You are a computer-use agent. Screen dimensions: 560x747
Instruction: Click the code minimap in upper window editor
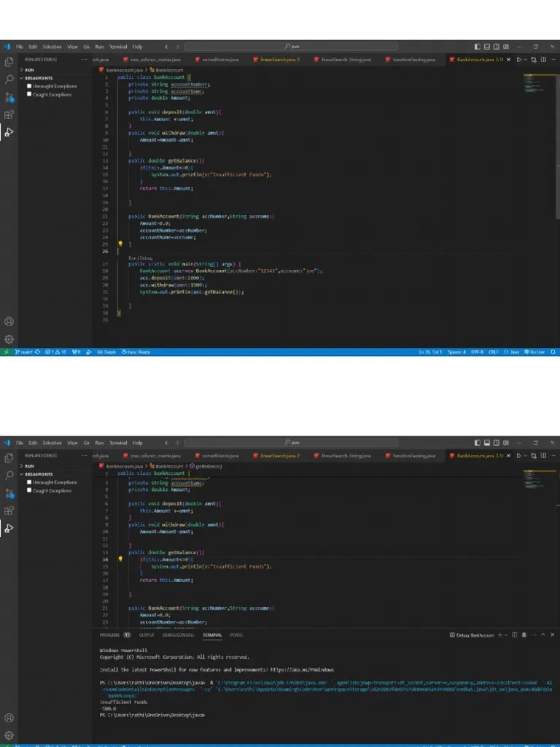pos(541,83)
